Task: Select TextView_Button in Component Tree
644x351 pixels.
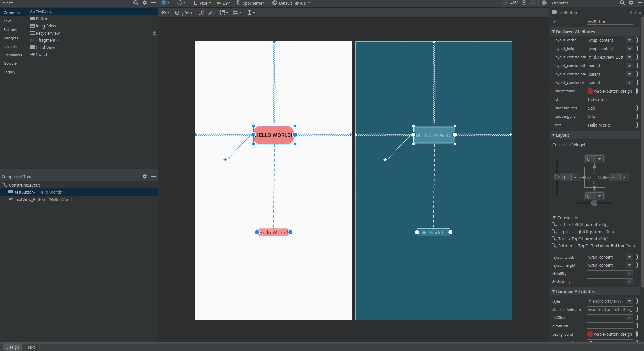Action: pyautogui.click(x=41, y=199)
